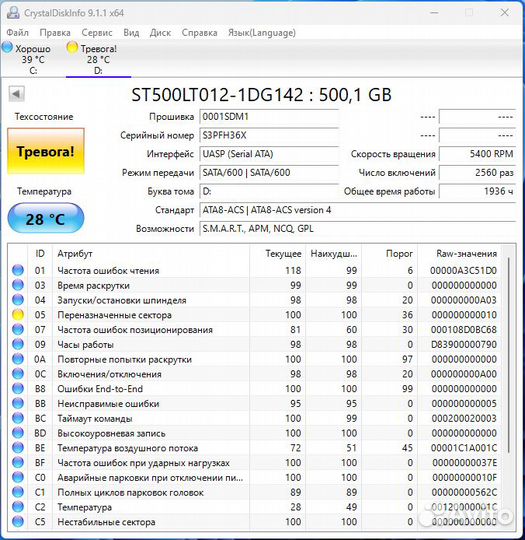This screenshot has height=540, width=525.
Task: Click status icon for Время раскрутки
Action: coord(18,285)
